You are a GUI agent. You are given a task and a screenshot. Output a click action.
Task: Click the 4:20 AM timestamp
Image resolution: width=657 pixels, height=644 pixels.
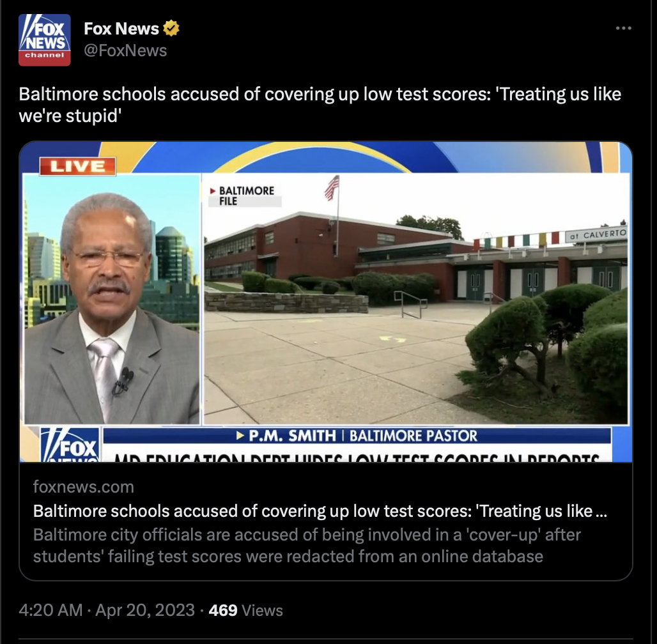point(50,610)
